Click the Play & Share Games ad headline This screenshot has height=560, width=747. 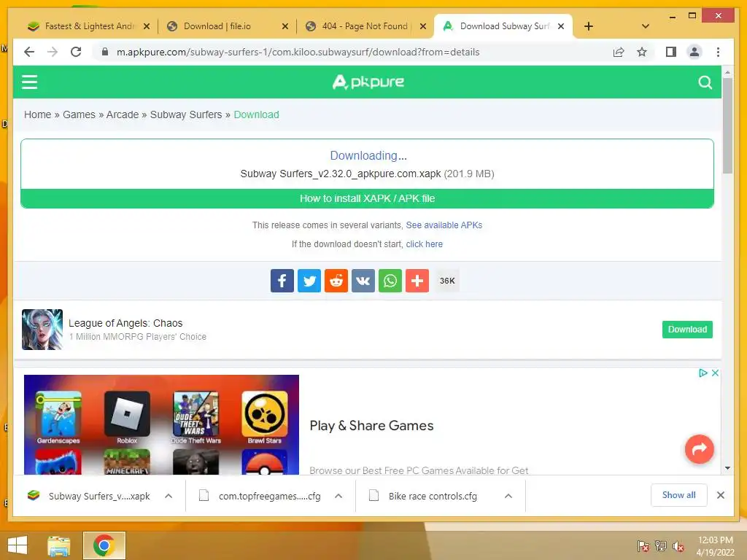(x=371, y=426)
